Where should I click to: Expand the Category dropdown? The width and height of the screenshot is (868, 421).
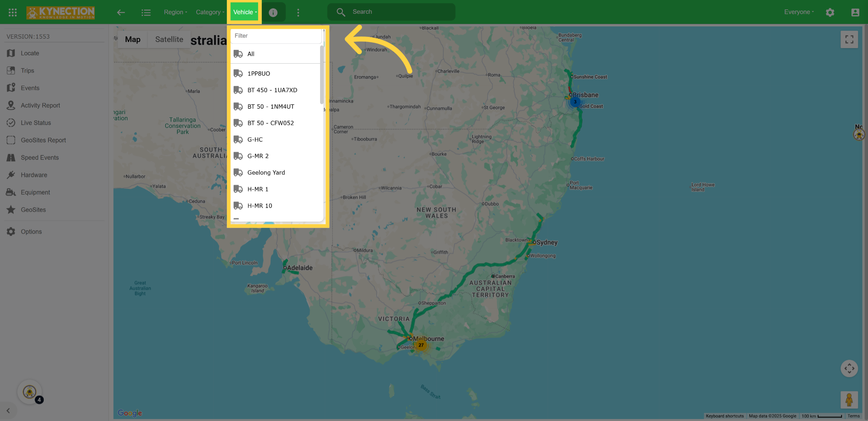coord(210,12)
